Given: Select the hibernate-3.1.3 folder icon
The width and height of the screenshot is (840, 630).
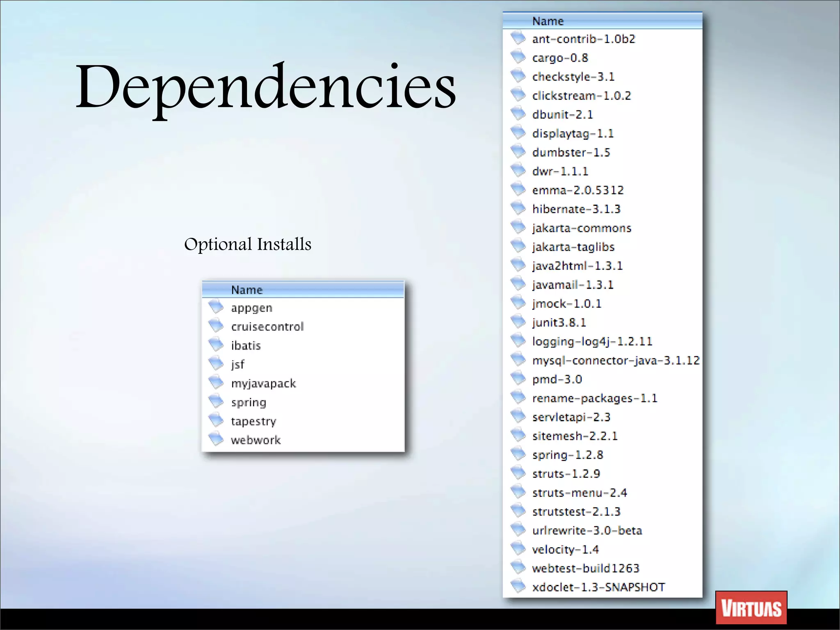Looking at the screenshot, I should (x=518, y=208).
